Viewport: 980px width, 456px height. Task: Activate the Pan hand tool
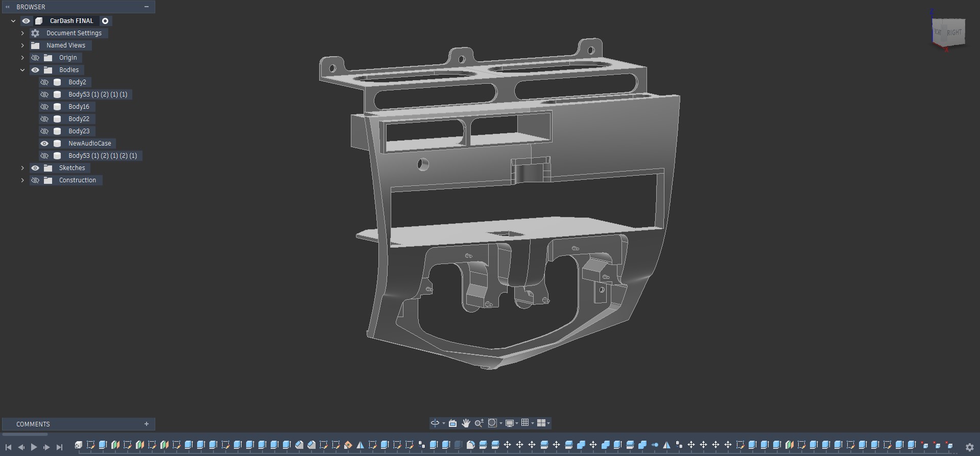pyautogui.click(x=466, y=423)
